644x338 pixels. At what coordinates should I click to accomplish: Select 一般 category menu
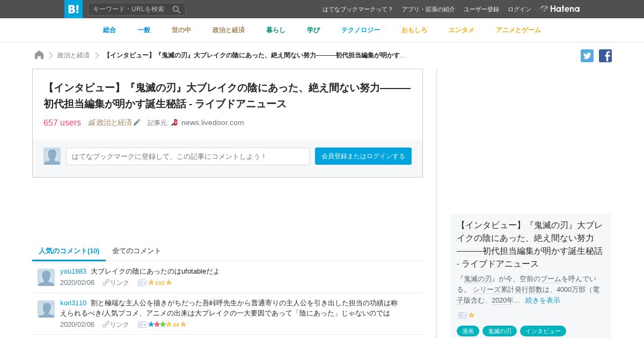point(144,30)
